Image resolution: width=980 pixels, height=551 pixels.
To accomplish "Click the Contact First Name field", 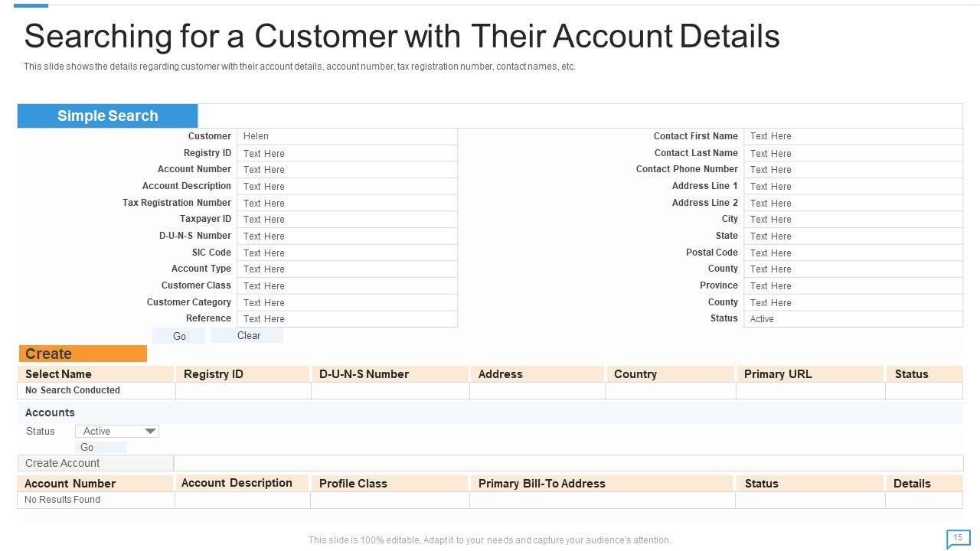I will click(853, 136).
